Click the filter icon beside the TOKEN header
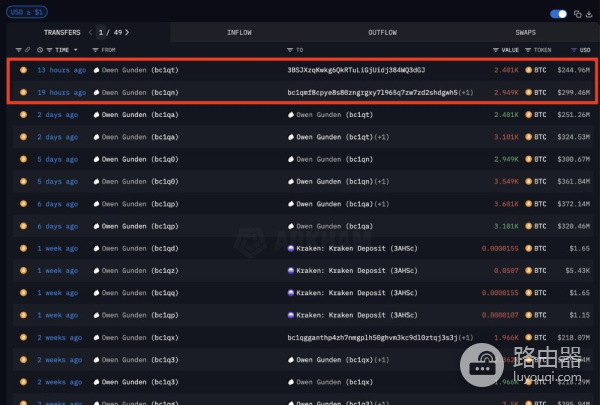Viewport: 600px width, 405px height. click(529, 49)
